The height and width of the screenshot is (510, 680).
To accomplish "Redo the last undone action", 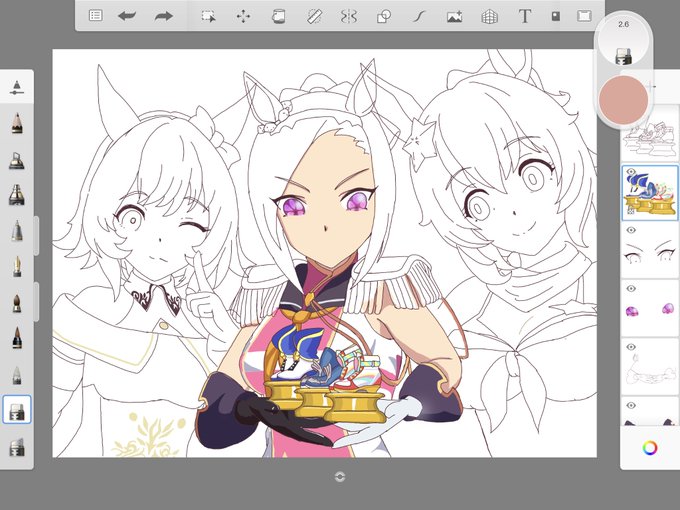I will click(163, 16).
